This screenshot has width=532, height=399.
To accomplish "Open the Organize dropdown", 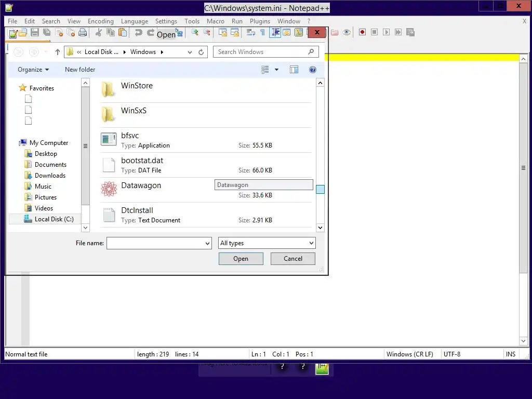I will [33, 70].
